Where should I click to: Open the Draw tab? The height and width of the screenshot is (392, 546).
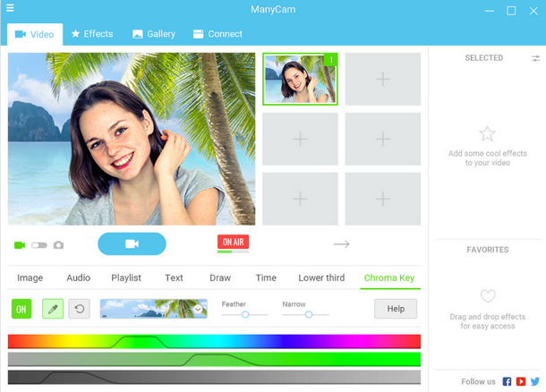coord(220,277)
